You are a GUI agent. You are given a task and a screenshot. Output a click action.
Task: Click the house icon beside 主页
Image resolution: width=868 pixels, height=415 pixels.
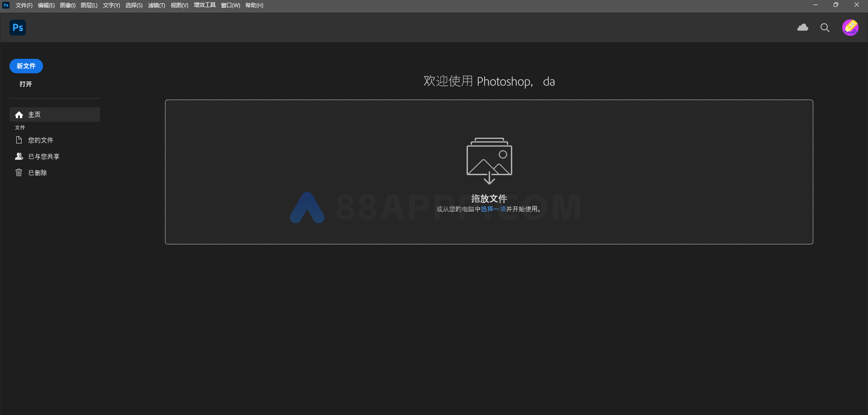point(19,115)
